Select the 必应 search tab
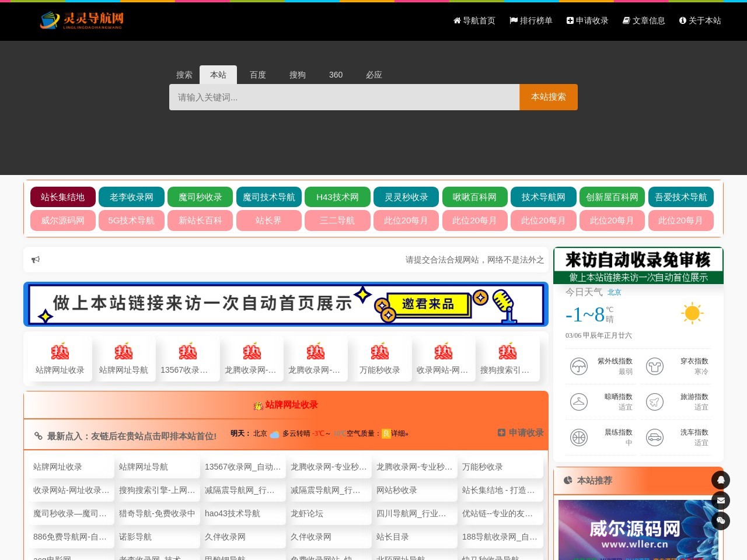747x560 pixels. coord(374,75)
